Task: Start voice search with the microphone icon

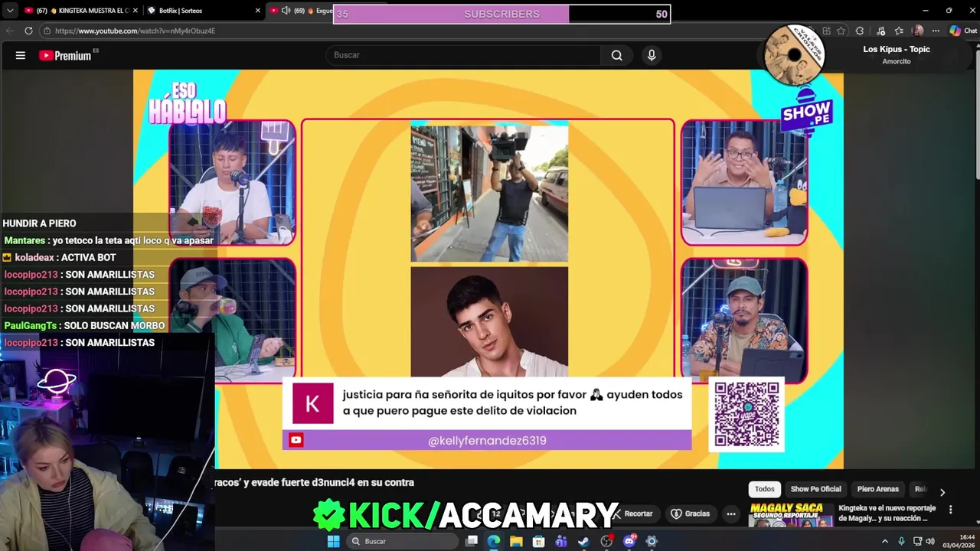Action: pos(652,55)
